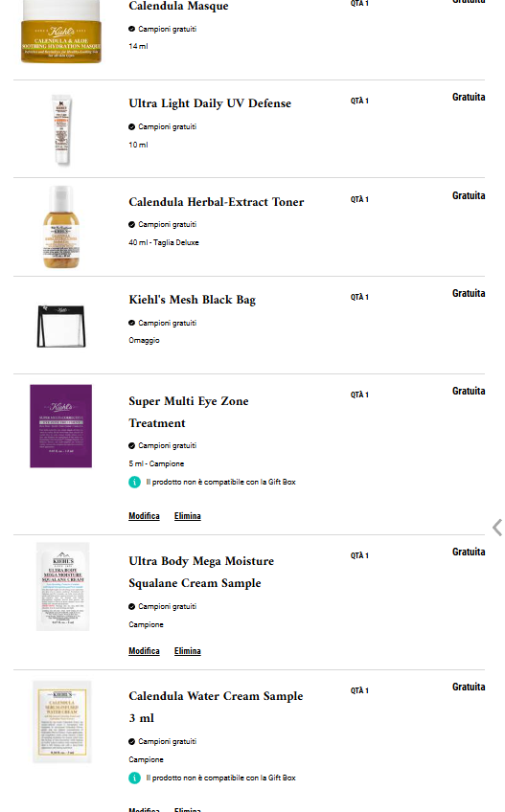
Task: Click Modifica for Ultra Body Mega Moisture Cream
Action: [x=144, y=651]
